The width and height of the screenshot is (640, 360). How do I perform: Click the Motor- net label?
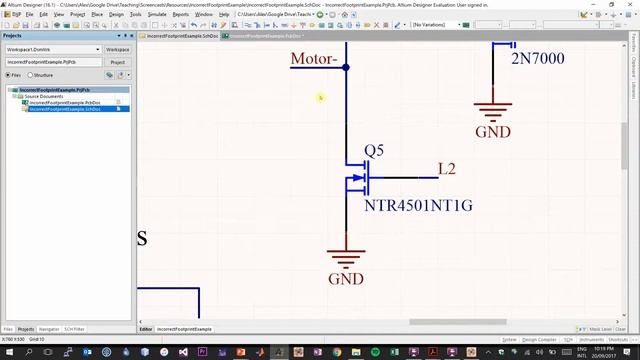click(x=314, y=59)
